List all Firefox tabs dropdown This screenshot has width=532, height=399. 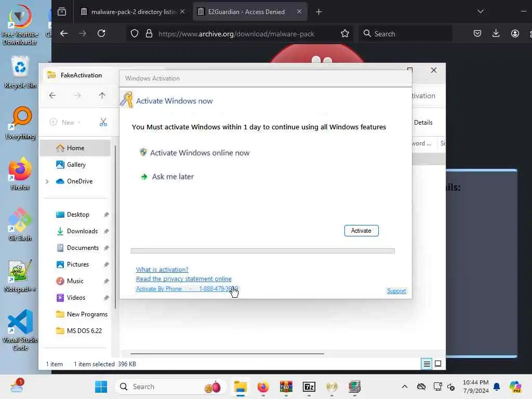pyautogui.click(x=481, y=11)
